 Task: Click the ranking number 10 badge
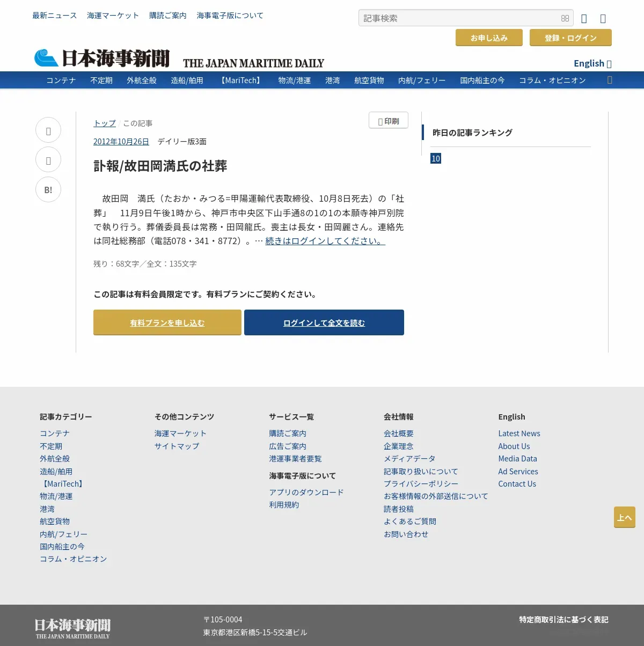[x=436, y=158]
